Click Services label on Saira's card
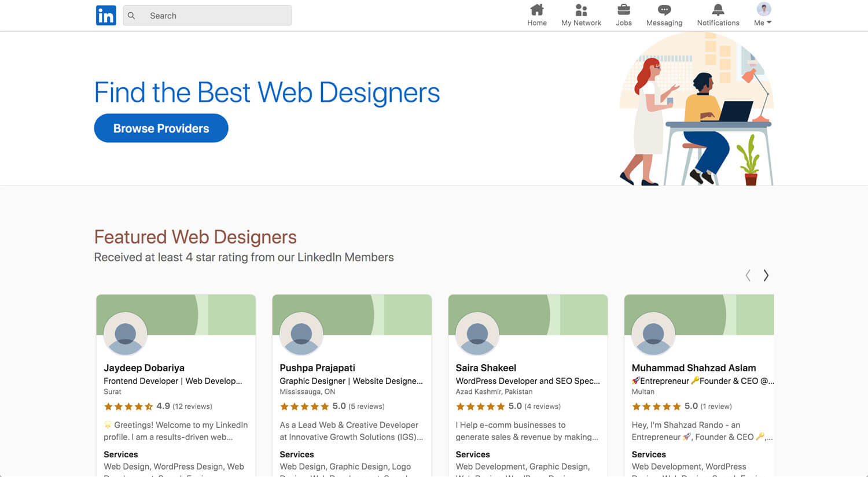This screenshot has width=868, height=477. click(x=473, y=454)
